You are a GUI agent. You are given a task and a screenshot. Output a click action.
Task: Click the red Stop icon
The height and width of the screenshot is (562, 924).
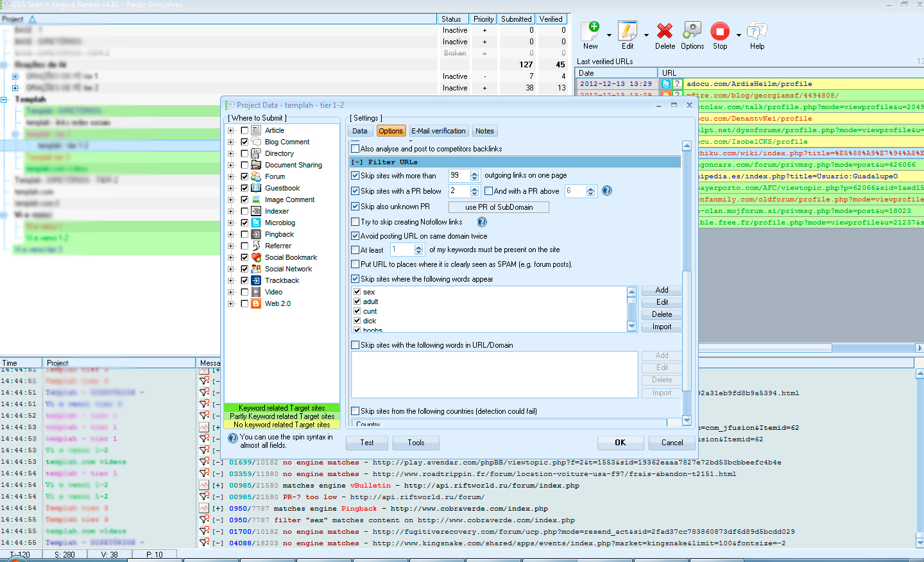(x=720, y=31)
